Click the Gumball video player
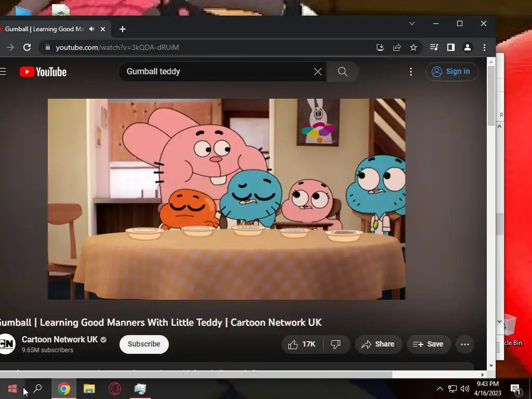 (x=227, y=199)
